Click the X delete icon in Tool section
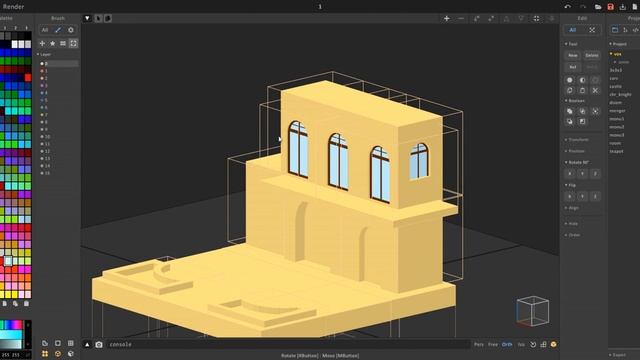Image resolution: width=640 pixels, height=360 pixels. click(x=595, y=91)
